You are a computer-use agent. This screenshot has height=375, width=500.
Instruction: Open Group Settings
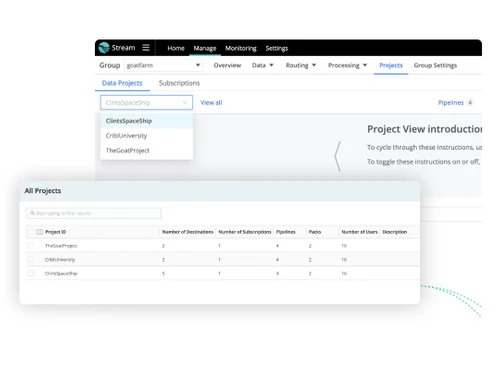[x=435, y=65]
